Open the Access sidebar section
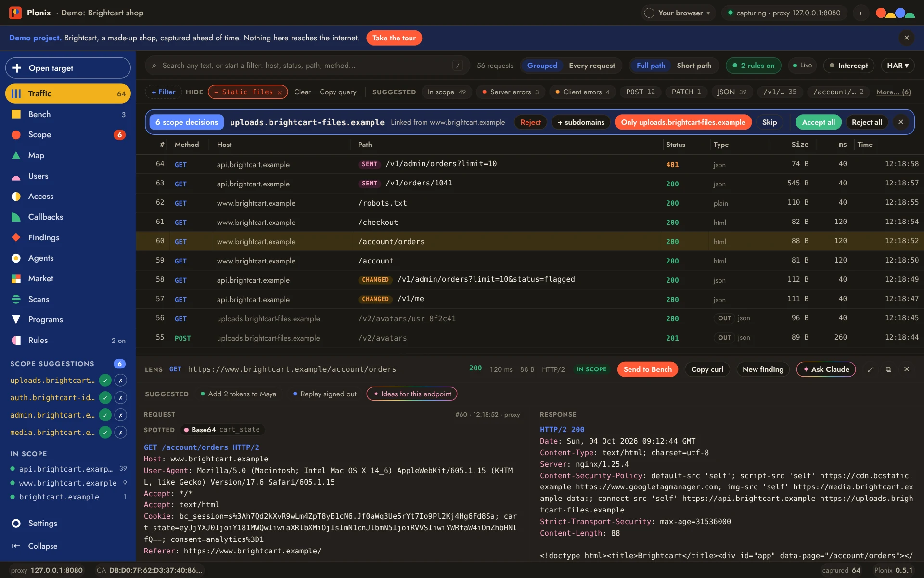The width and height of the screenshot is (924, 578). pyautogui.click(x=68, y=197)
